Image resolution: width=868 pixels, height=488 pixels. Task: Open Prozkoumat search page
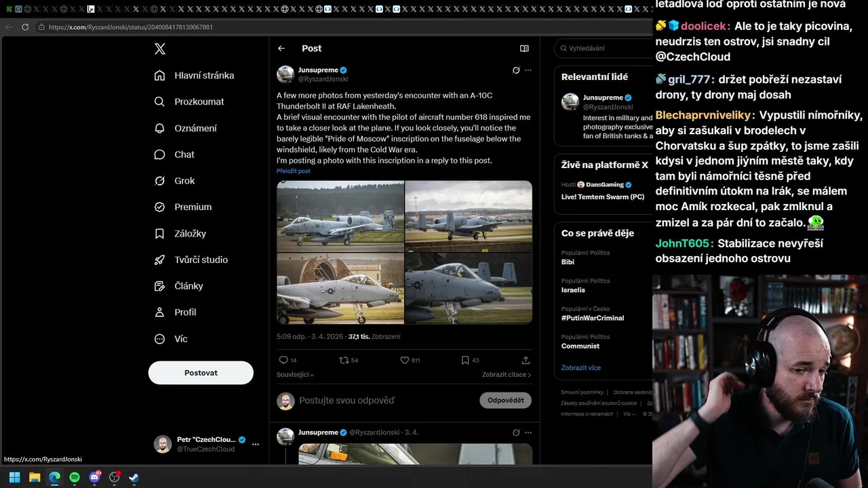click(x=189, y=102)
